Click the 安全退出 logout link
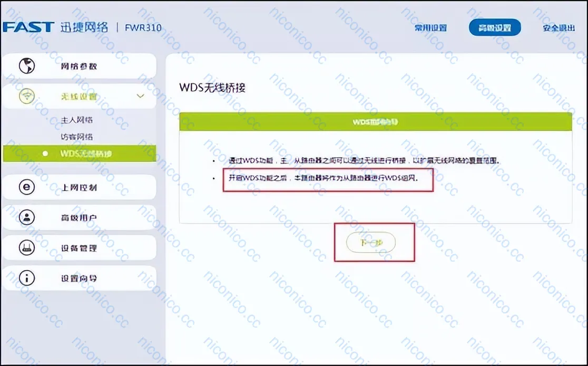This screenshot has height=366, width=588. (x=558, y=28)
